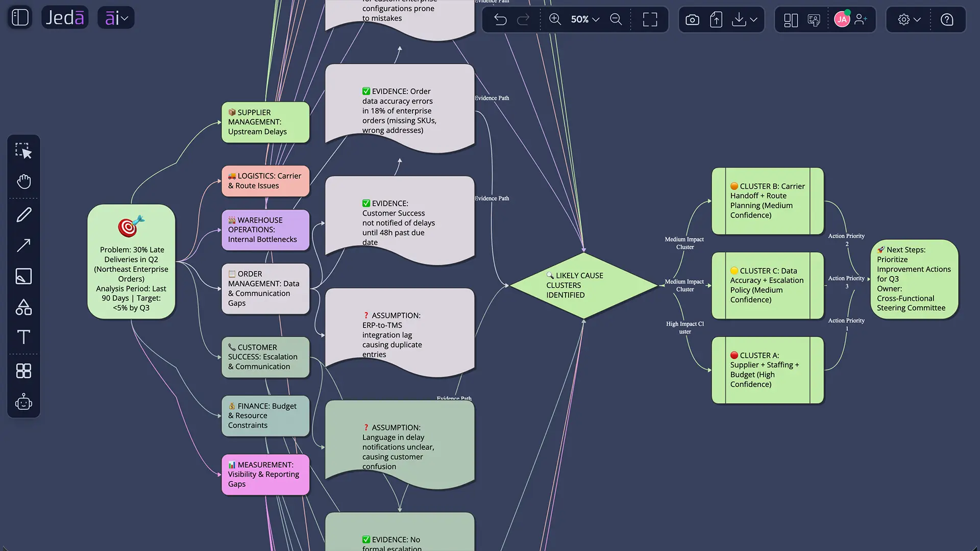Select the Problem: 30% Late Deliveries node
The width and height of the screenshot is (980, 551).
131,262
